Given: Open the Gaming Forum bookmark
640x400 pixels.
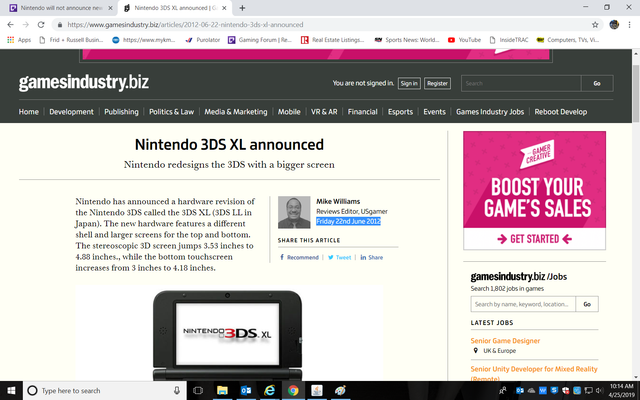Looking at the screenshot, I should coord(260,40).
